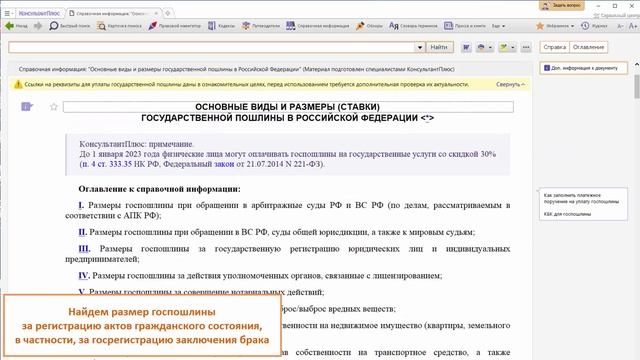
Task: Click Задать вопрос button
Action: click(x=562, y=5)
